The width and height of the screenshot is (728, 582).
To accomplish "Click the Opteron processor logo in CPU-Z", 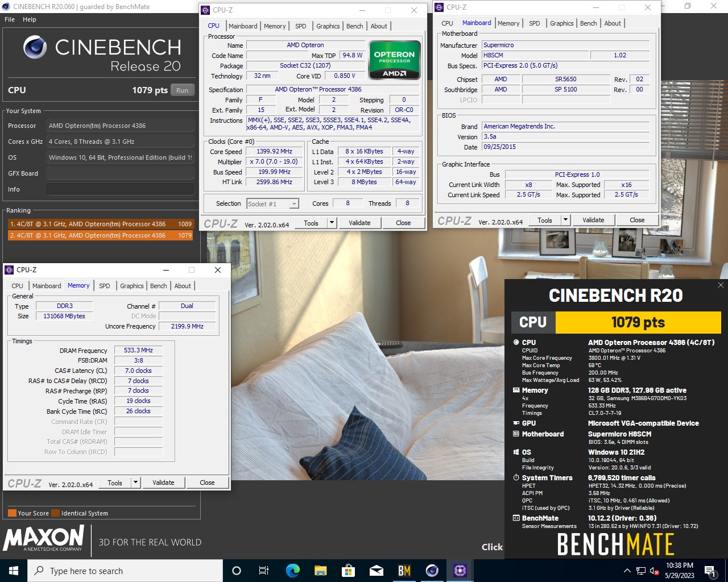I will click(395, 60).
